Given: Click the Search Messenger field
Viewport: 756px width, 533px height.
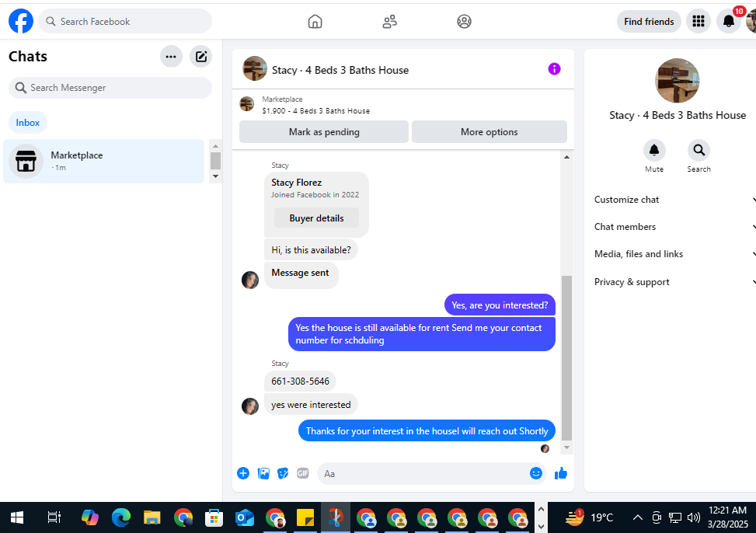Looking at the screenshot, I should pyautogui.click(x=110, y=88).
